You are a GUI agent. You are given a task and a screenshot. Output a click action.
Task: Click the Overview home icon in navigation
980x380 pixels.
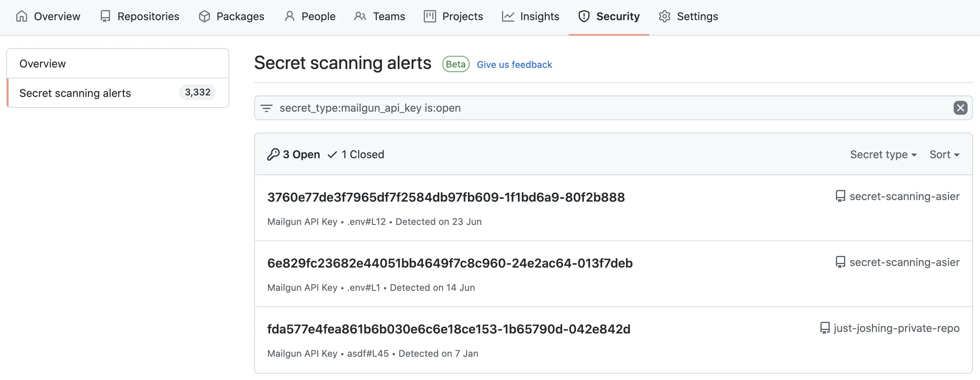[21, 16]
